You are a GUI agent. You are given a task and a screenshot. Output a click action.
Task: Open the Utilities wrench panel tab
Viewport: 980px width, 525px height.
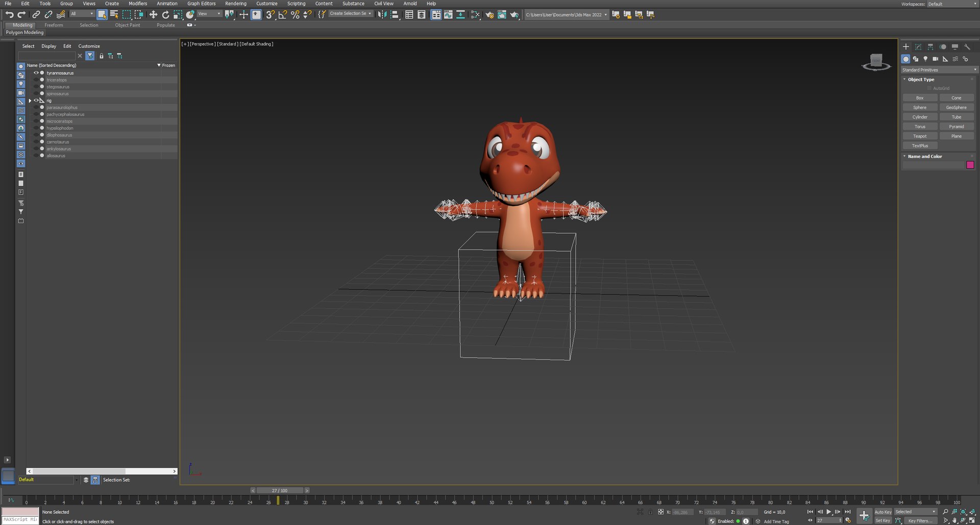(967, 46)
